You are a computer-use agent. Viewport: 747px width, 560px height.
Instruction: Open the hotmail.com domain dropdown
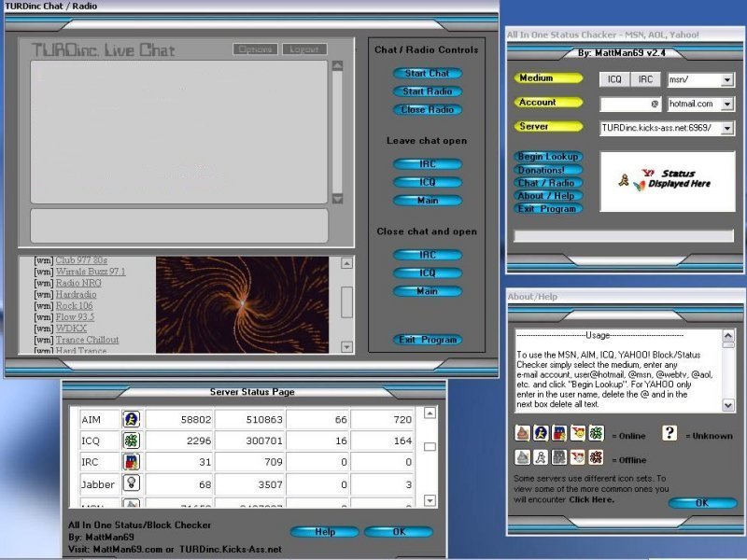727,104
